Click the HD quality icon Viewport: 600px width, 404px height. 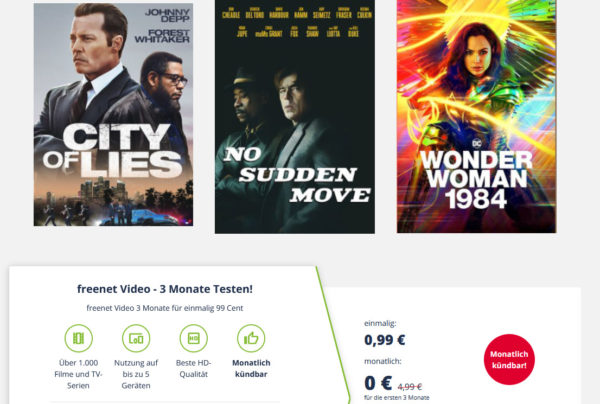pyautogui.click(x=194, y=338)
